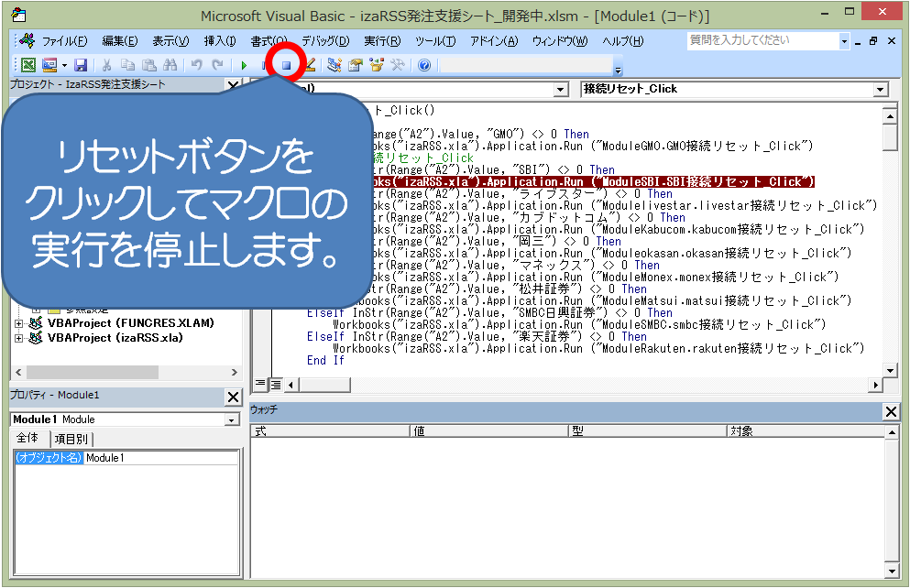Open the ツール(T) menu
Image resolution: width=910 pixels, height=588 pixels.
coord(435,40)
